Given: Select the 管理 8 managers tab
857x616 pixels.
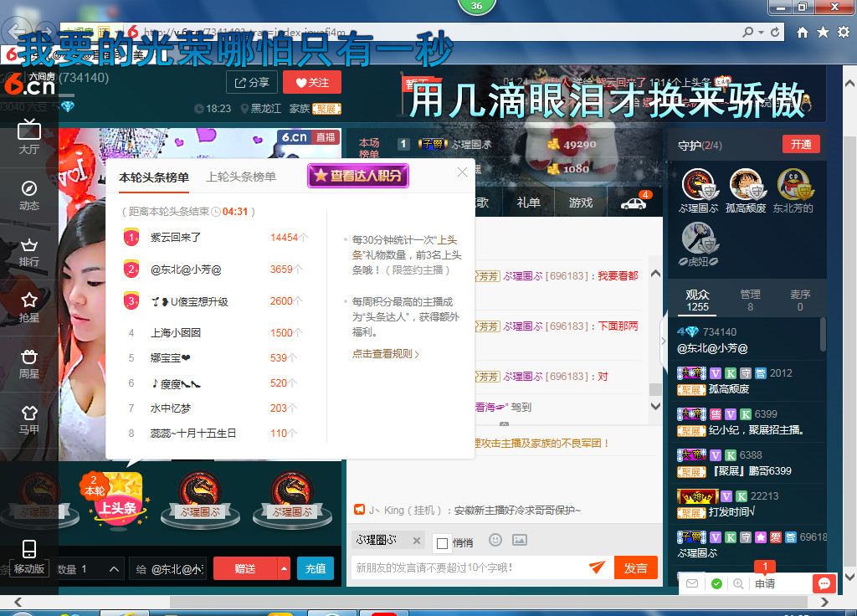Looking at the screenshot, I should coord(750,300).
